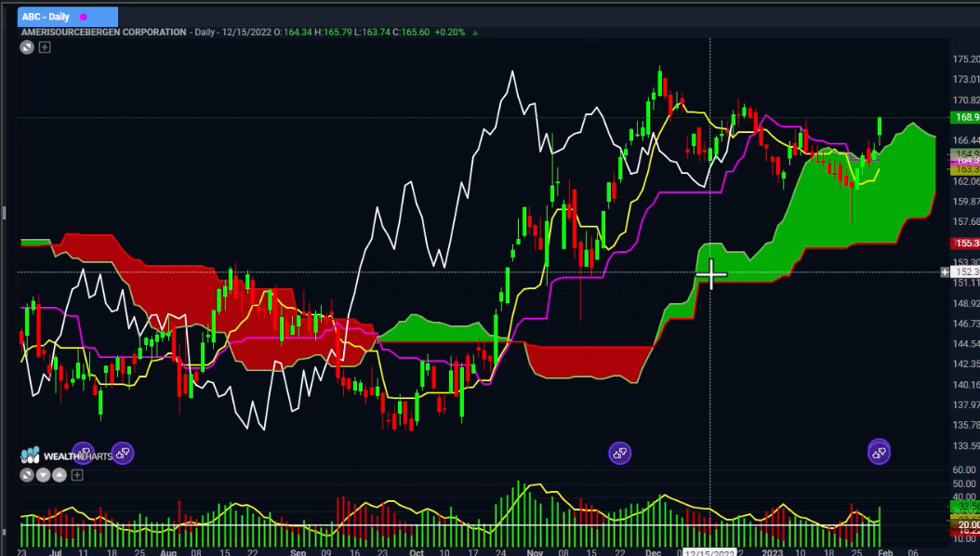Click the 12/15/2022 crosshair date label
The height and width of the screenshot is (556, 980).
[709, 553]
